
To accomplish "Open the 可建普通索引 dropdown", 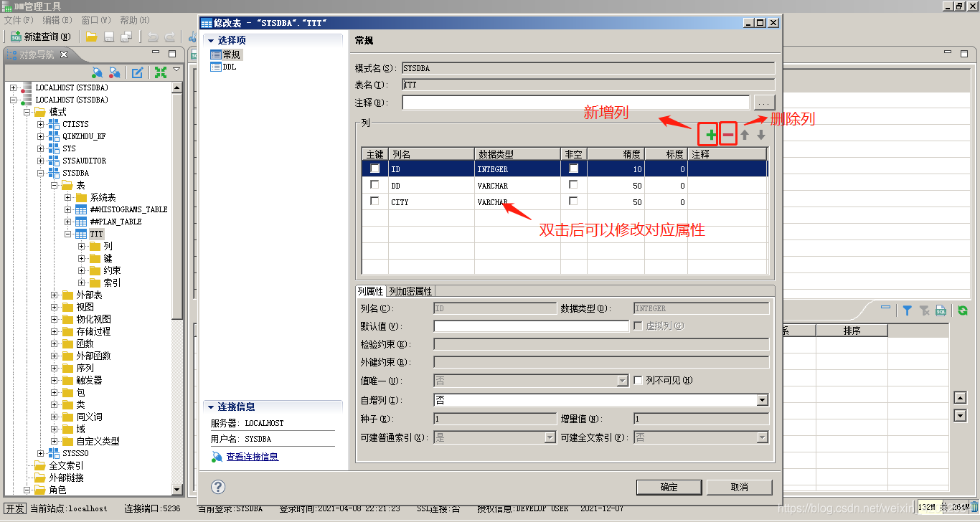I will click(550, 437).
